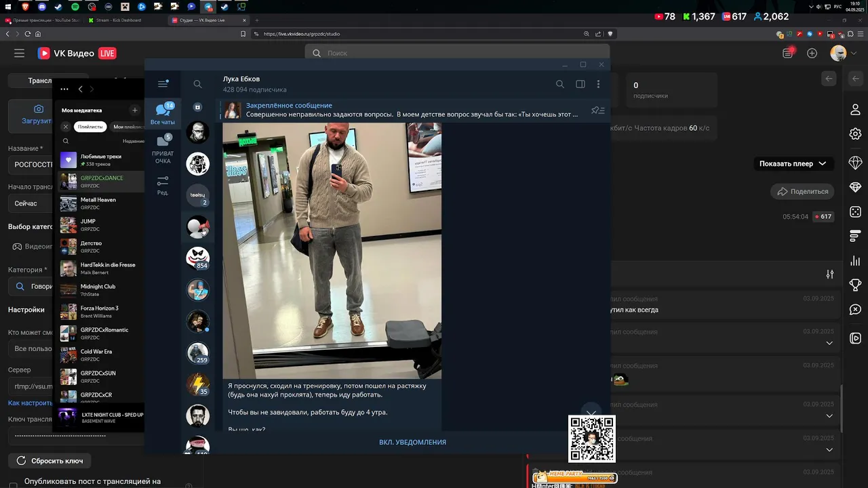Viewport: 868px width, 488px height.
Task: Open the profile icon in right sidebar
Action: [x=855, y=110]
